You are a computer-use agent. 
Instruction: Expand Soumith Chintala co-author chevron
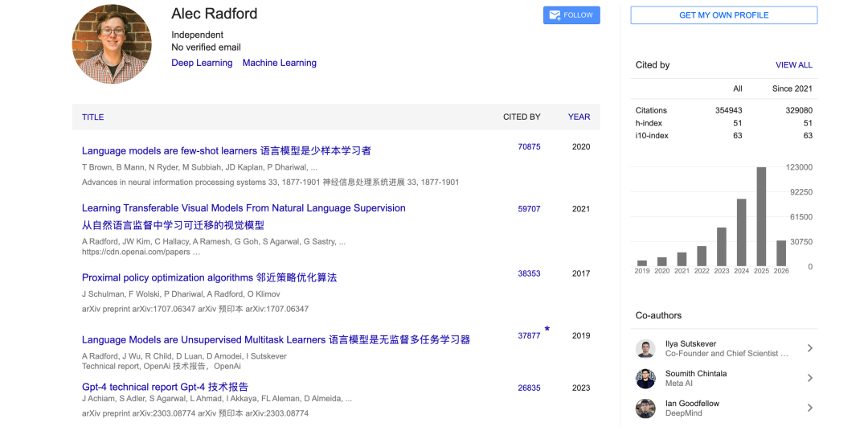click(809, 378)
